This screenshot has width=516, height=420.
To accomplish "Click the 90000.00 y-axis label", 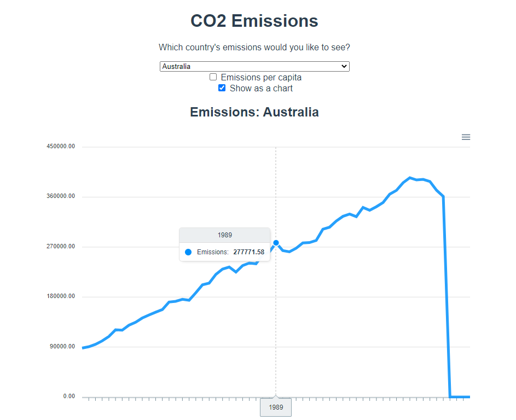I will pyautogui.click(x=62, y=347).
